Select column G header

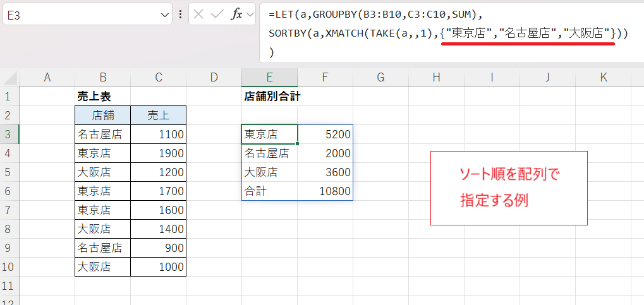[380, 78]
